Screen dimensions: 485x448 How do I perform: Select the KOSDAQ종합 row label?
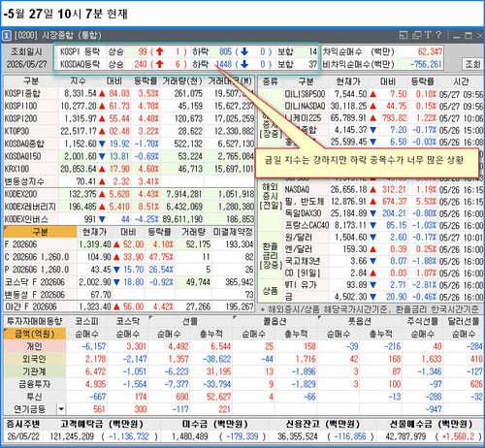(24, 144)
